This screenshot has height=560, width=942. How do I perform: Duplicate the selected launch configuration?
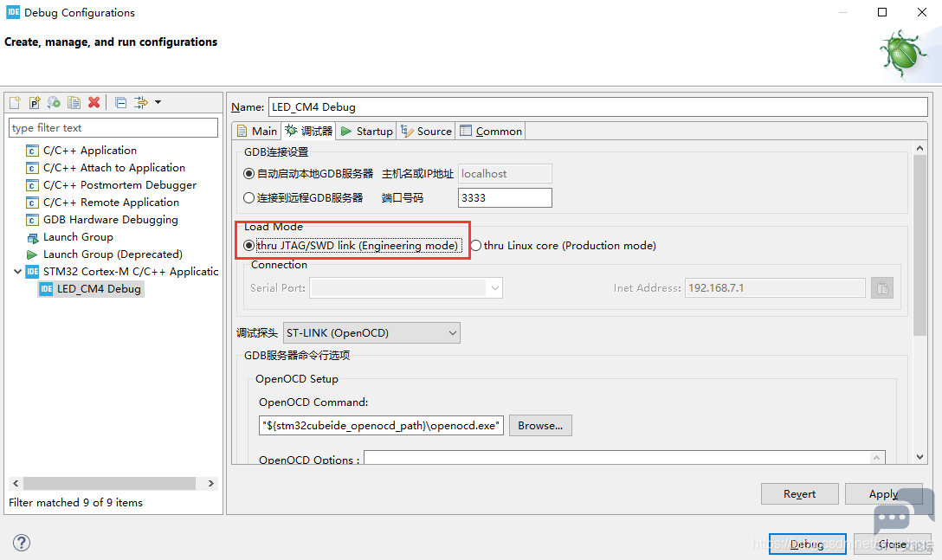74,103
